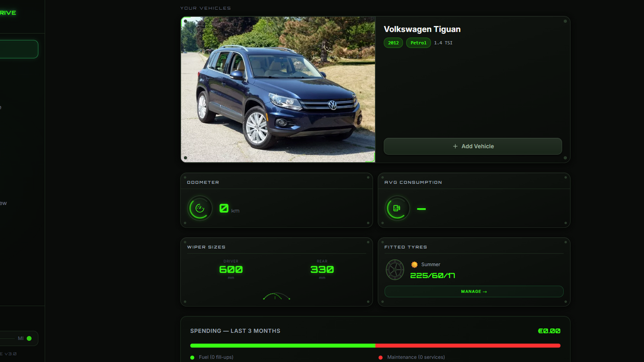Click the tyre size 225/60/17

click(433, 276)
